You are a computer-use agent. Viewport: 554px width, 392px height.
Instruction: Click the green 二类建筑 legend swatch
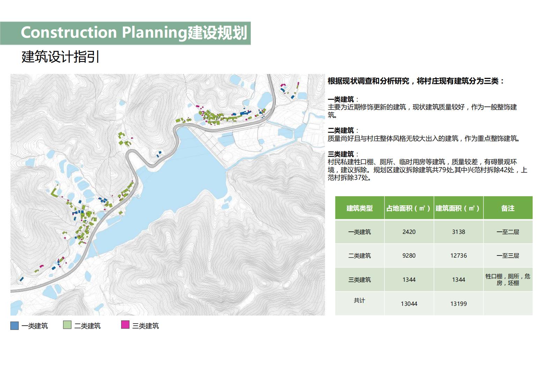67,325
